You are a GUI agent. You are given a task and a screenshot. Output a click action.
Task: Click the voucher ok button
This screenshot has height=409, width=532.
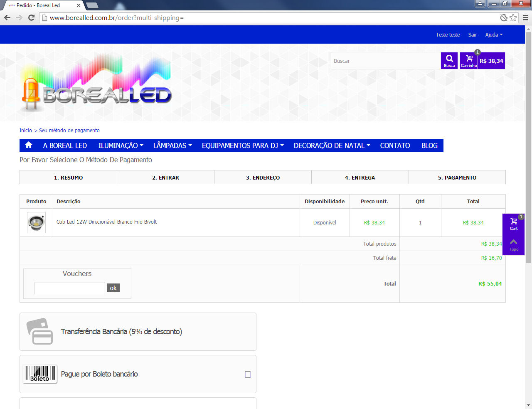click(113, 288)
